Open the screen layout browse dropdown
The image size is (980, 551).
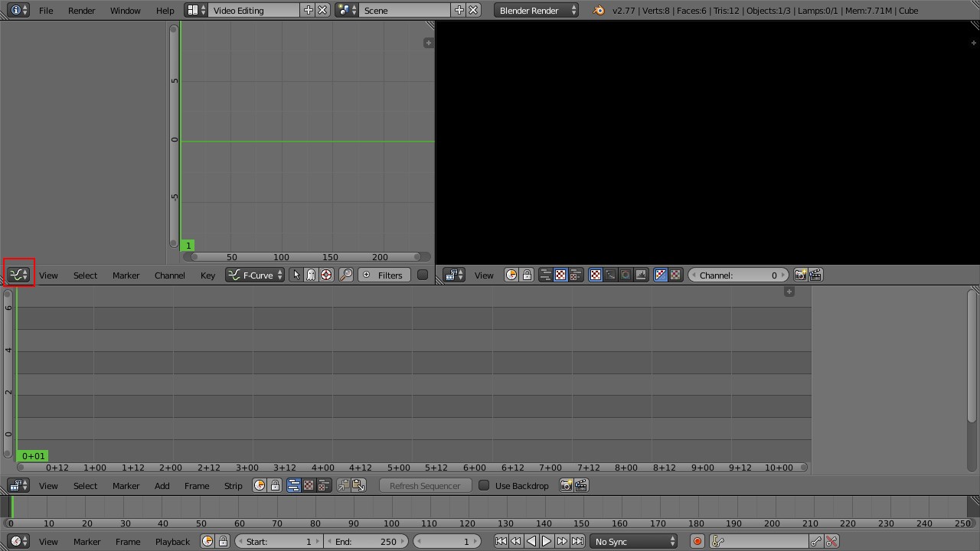197,11
